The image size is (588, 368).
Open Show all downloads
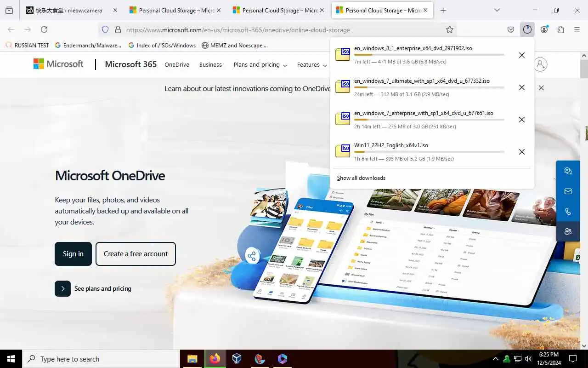coord(361,178)
